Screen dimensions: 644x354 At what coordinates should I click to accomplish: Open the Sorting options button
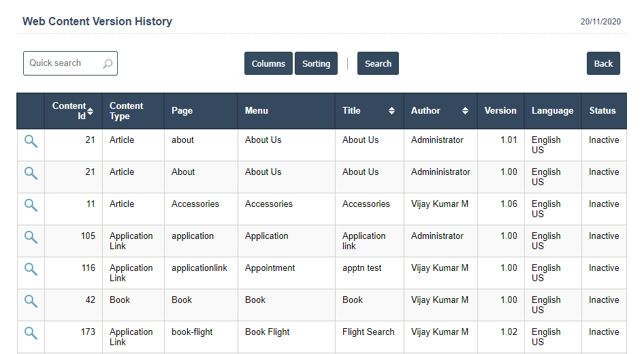[316, 63]
